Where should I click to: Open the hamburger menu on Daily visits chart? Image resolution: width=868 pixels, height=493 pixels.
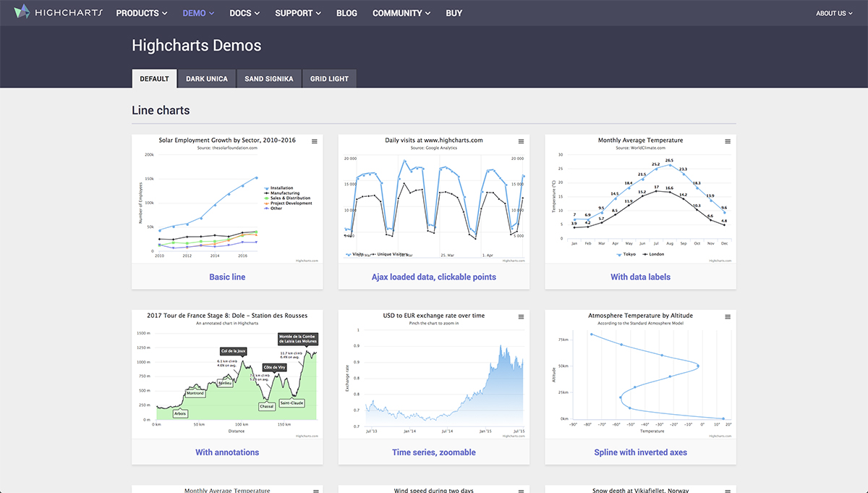click(522, 141)
